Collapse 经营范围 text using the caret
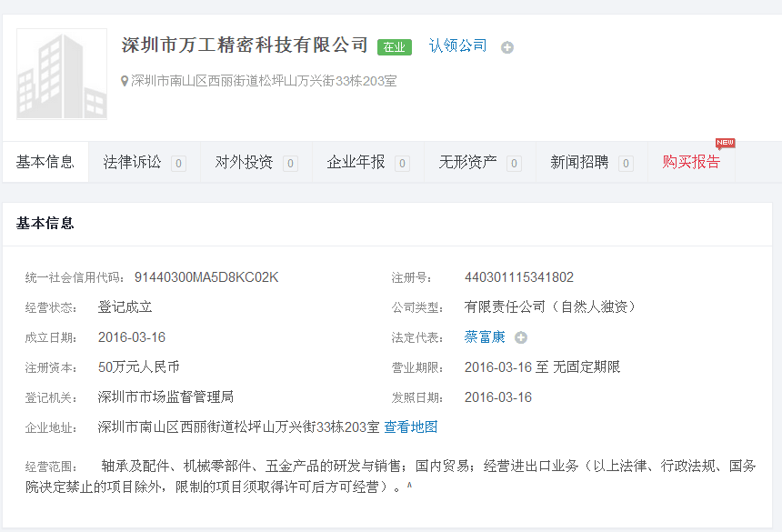This screenshot has width=782, height=532. pos(409,486)
